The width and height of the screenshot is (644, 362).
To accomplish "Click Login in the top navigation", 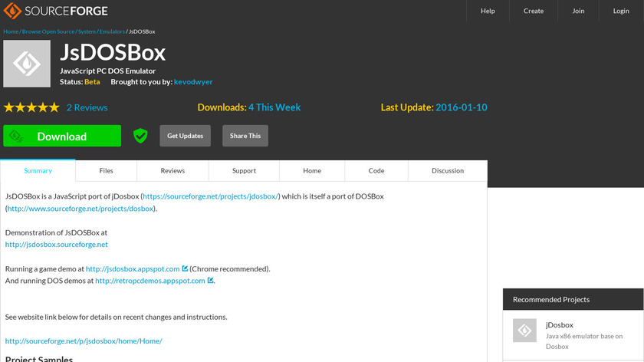I will point(621,11).
